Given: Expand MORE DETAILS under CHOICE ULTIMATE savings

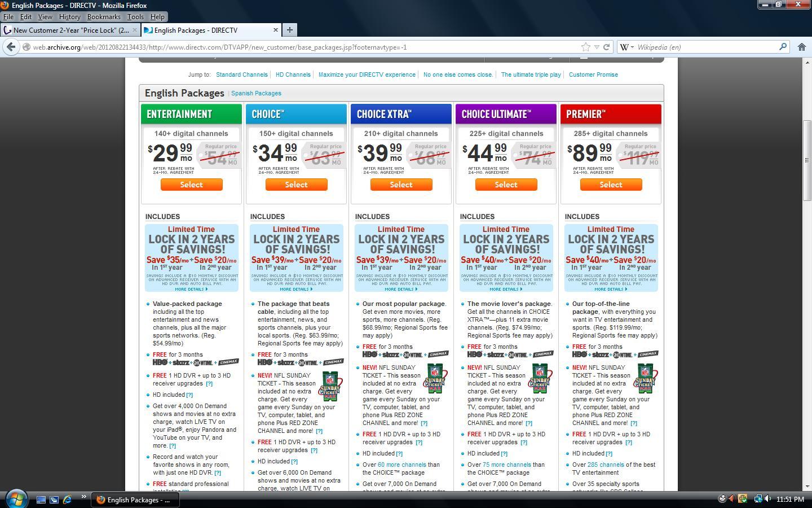Looking at the screenshot, I should (506, 289).
